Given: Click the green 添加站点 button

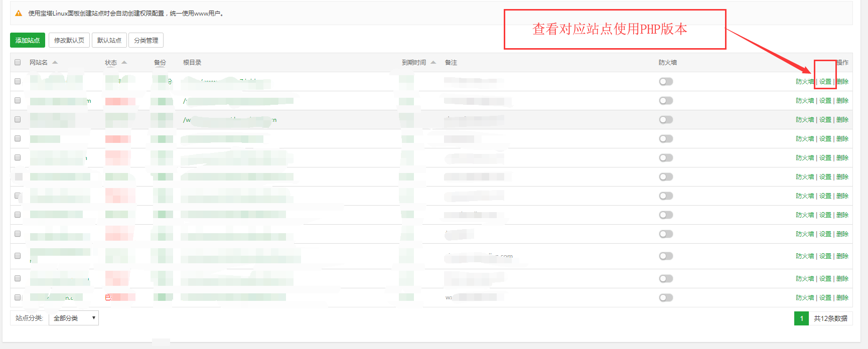Looking at the screenshot, I should 28,41.
